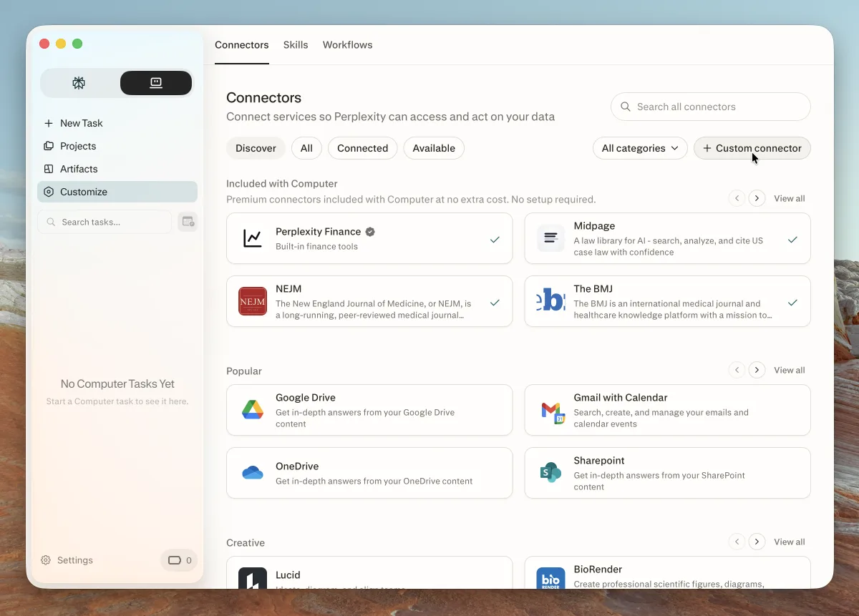Click the Midpage connector icon
The image size is (859, 616).
(550, 238)
